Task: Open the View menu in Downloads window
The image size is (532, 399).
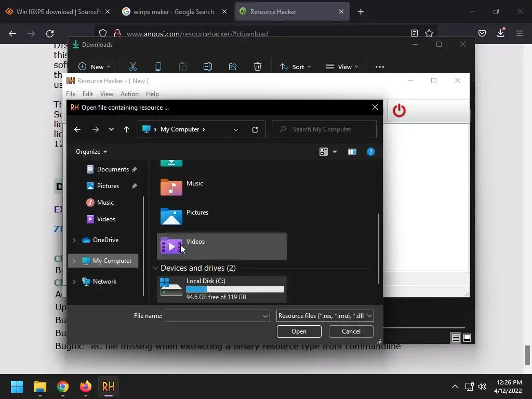Action: point(342,67)
